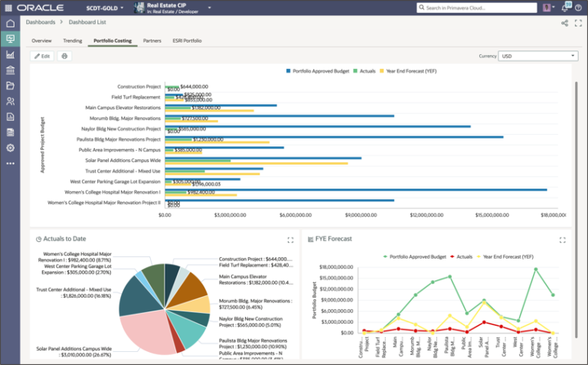Toggle Portfolio Approved Budget in bar legend
Screen dimensions: 588x365
click(319, 70)
